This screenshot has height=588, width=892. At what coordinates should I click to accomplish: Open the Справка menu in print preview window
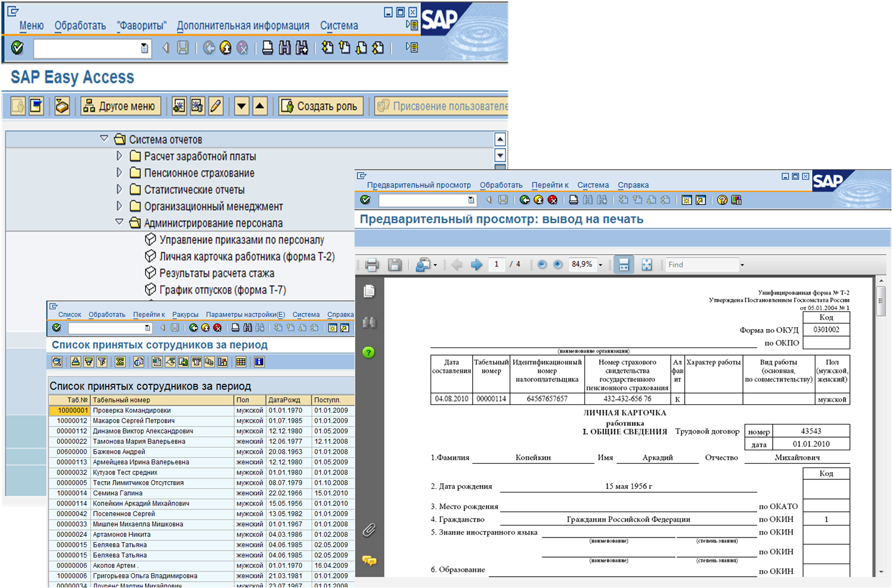click(633, 185)
